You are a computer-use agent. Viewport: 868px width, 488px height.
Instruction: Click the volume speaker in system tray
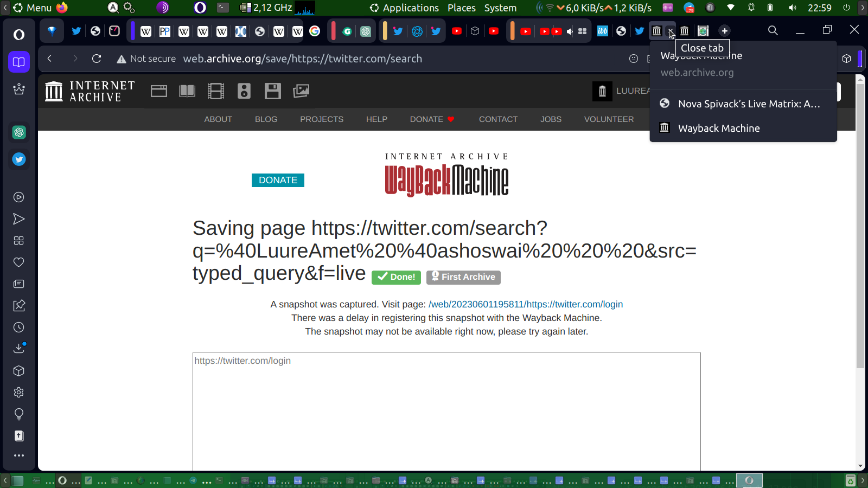[793, 8]
